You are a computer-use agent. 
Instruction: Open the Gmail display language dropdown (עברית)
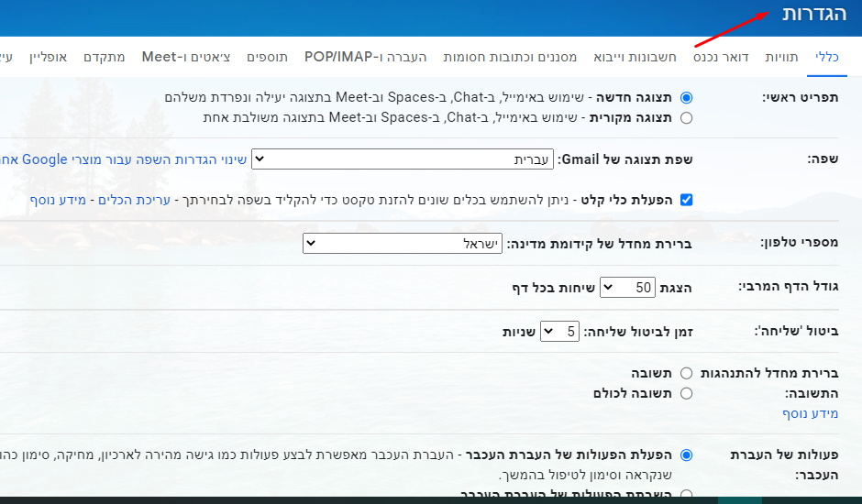tap(403, 159)
